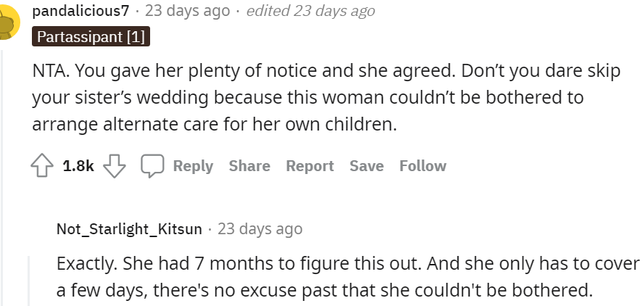Click the Partassipant [1] flair badge
Viewport: 644px width, 306px height.
[x=91, y=36]
